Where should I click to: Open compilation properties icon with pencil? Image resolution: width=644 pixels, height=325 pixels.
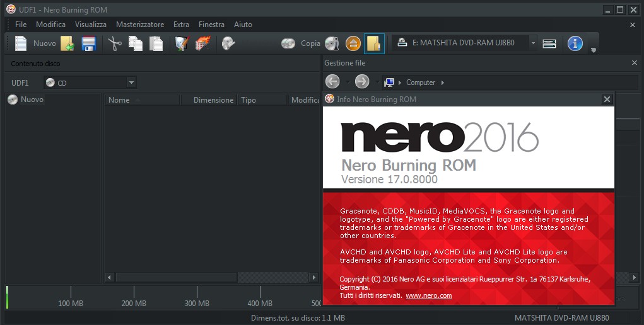coord(182,43)
